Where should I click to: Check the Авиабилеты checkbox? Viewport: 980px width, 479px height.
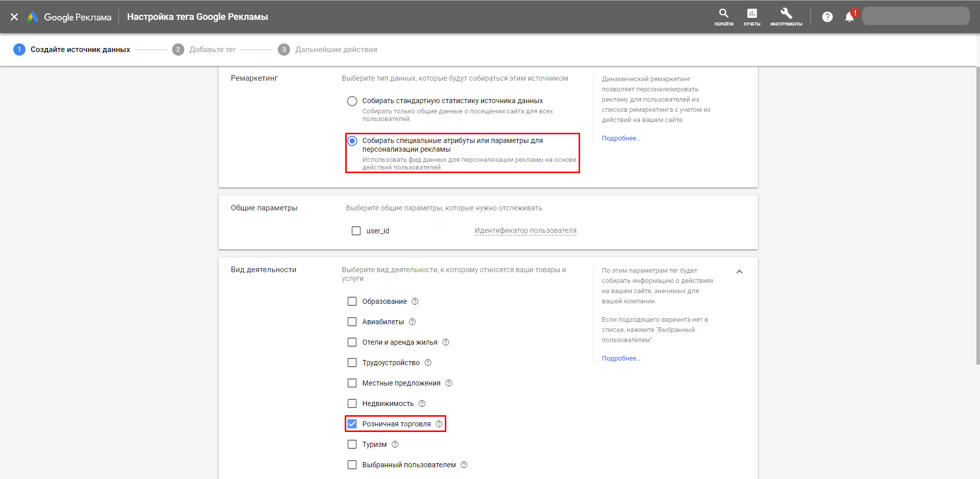click(x=352, y=322)
